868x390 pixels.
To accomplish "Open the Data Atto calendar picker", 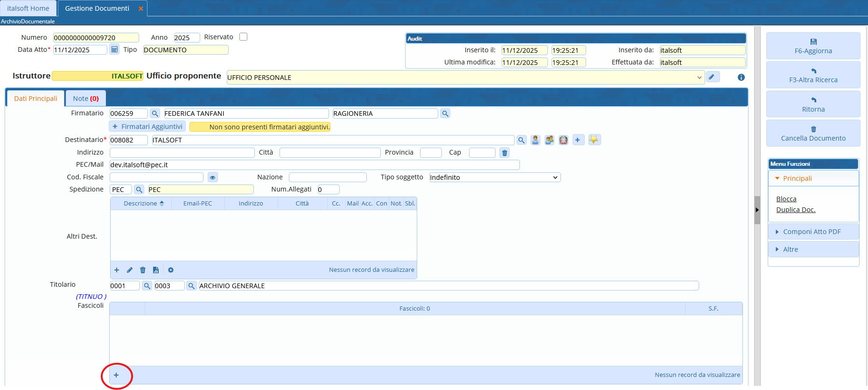I will (114, 50).
